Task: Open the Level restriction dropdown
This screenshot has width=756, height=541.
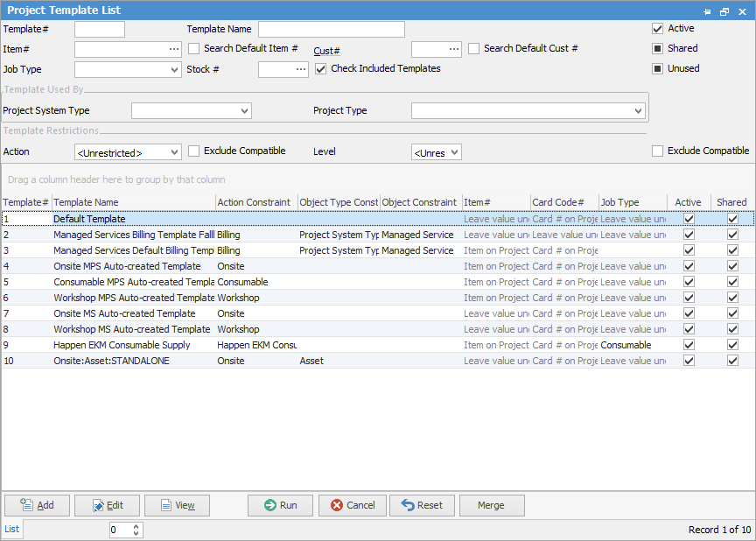Action: [454, 152]
